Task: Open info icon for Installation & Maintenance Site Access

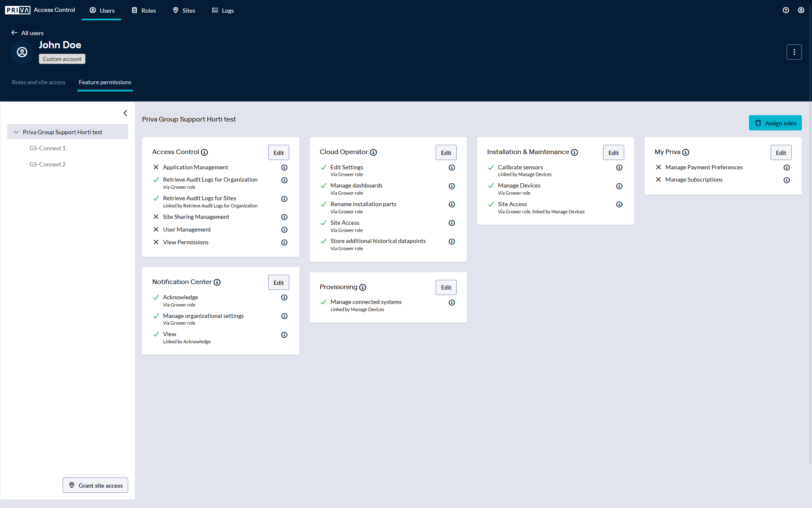Action: pos(619,204)
